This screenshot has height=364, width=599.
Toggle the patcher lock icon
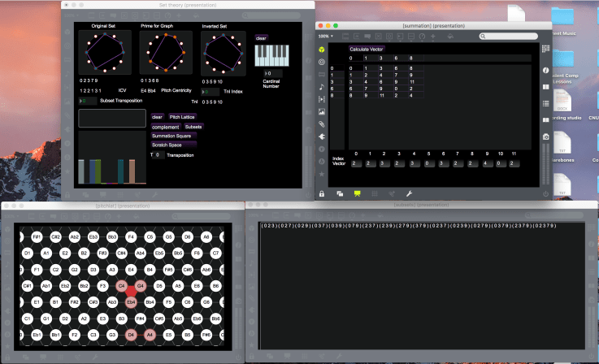pyautogui.click(x=323, y=193)
